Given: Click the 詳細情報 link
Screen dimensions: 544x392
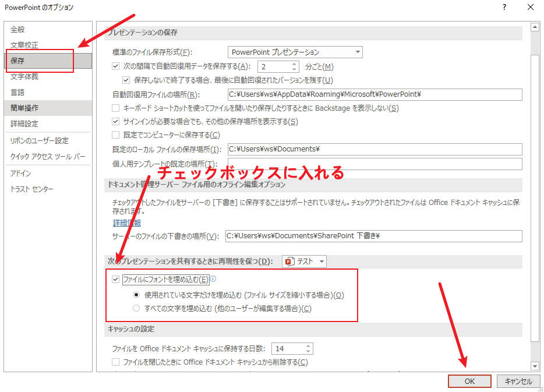Looking at the screenshot, I should tap(126, 223).
